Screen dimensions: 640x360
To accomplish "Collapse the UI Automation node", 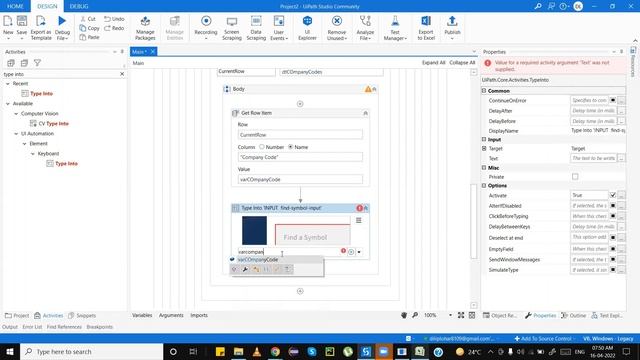I will pos(16,133).
